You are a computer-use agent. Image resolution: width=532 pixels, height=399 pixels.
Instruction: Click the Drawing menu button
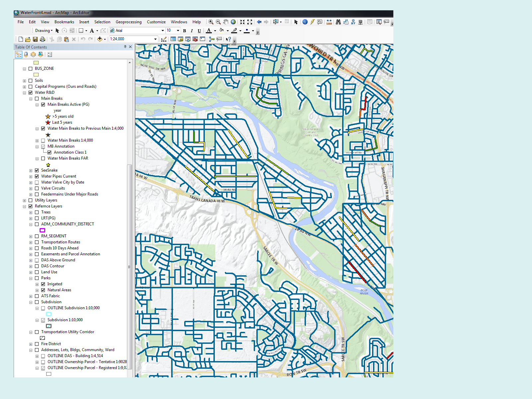coord(44,31)
